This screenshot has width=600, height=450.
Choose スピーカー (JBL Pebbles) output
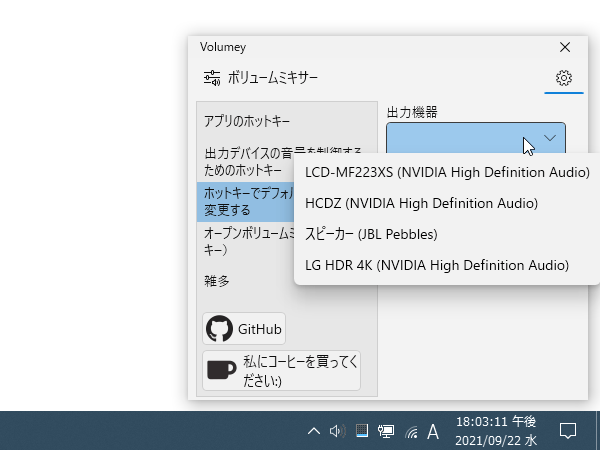(447, 234)
